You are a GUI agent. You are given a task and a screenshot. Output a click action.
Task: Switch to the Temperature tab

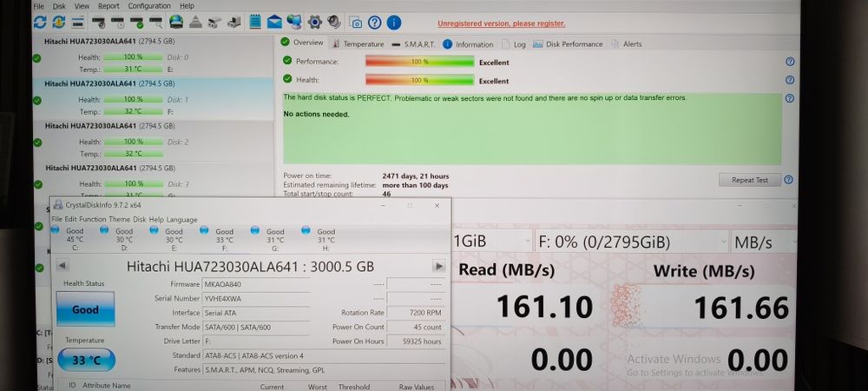pyautogui.click(x=358, y=43)
